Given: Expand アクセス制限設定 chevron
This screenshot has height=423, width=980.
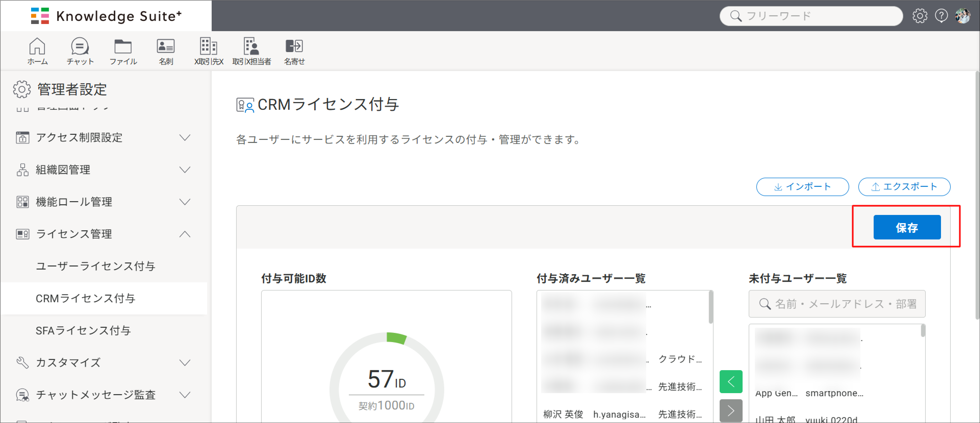Looking at the screenshot, I should click(185, 137).
